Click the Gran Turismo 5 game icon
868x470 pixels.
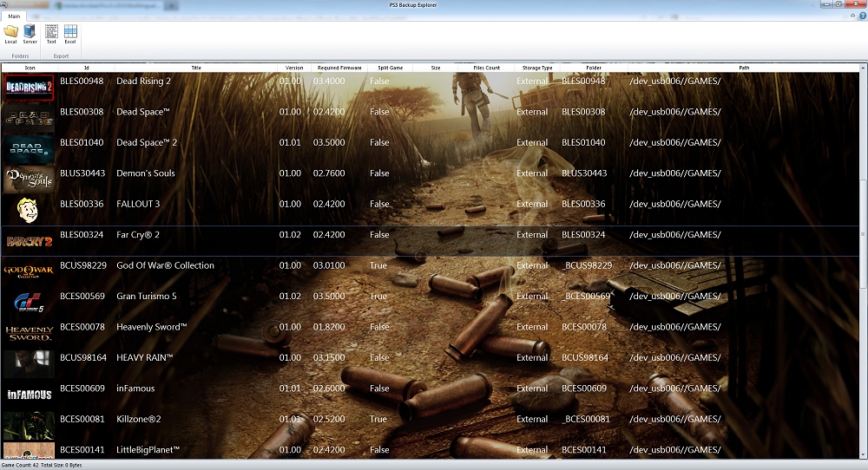pyautogui.click(x=30, y=303)
